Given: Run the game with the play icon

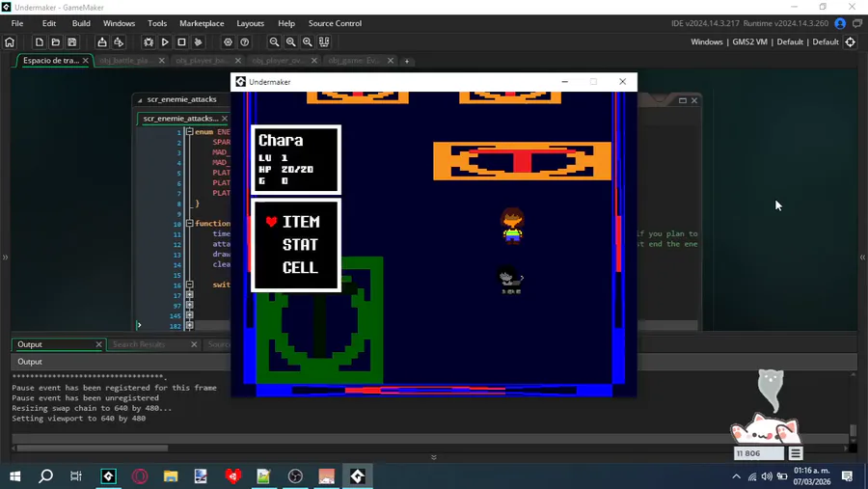Looking at the screenshot, I should (x=165, y=42).
